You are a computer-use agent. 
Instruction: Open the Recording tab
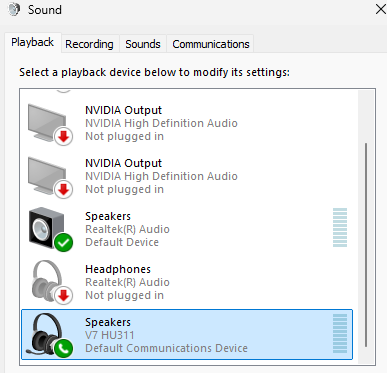(89, 44)
